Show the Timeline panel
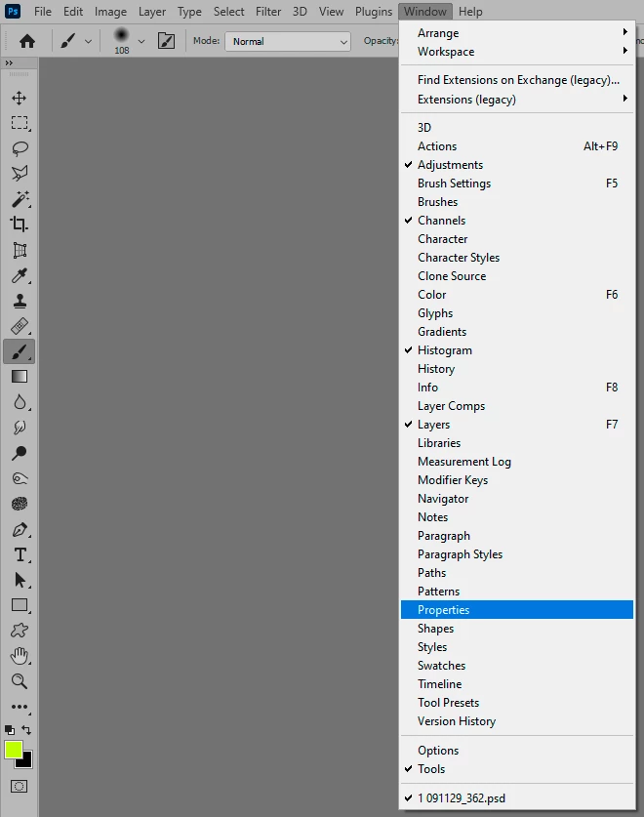This screenshot has width=644, height=817. [517, 684]
